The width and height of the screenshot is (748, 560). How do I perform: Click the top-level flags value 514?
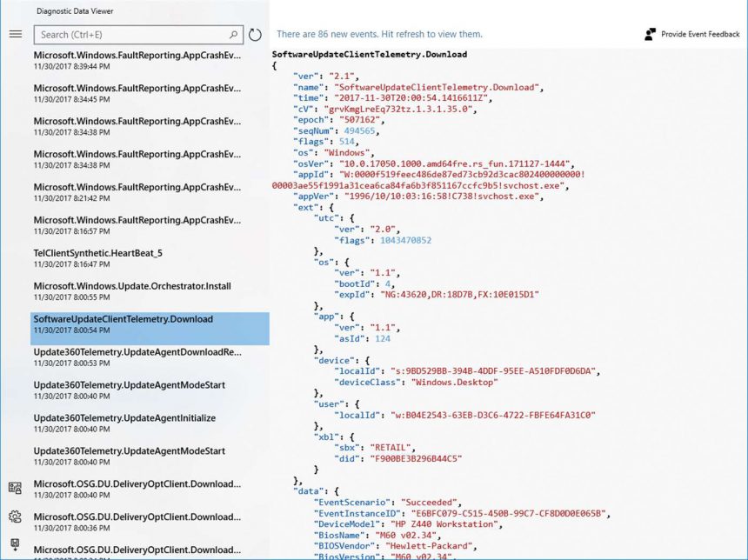pyautogui.click(x=346, y=142)
